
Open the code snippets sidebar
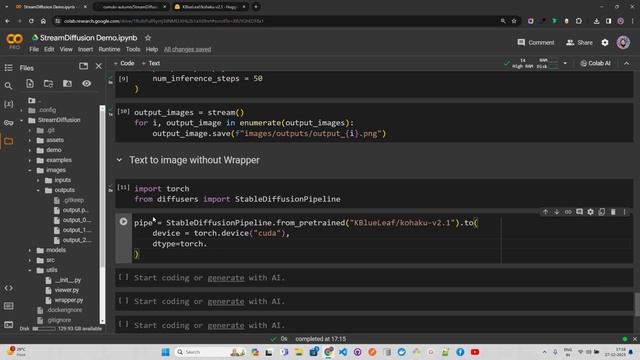(8, 288)
